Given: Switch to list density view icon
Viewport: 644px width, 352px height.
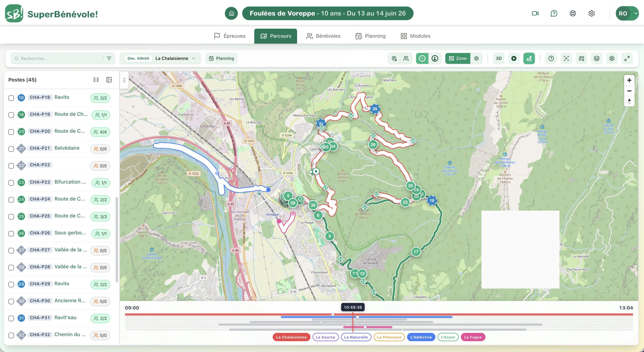Looking at the screenshot, I should pyautogui.click(x=96, y=80).
